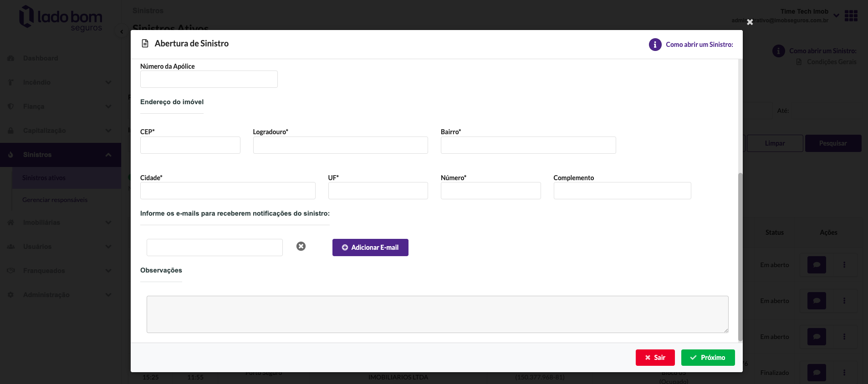
Task: Click the Sinistros flame icon in sidebar
Action: pos(11,155)
